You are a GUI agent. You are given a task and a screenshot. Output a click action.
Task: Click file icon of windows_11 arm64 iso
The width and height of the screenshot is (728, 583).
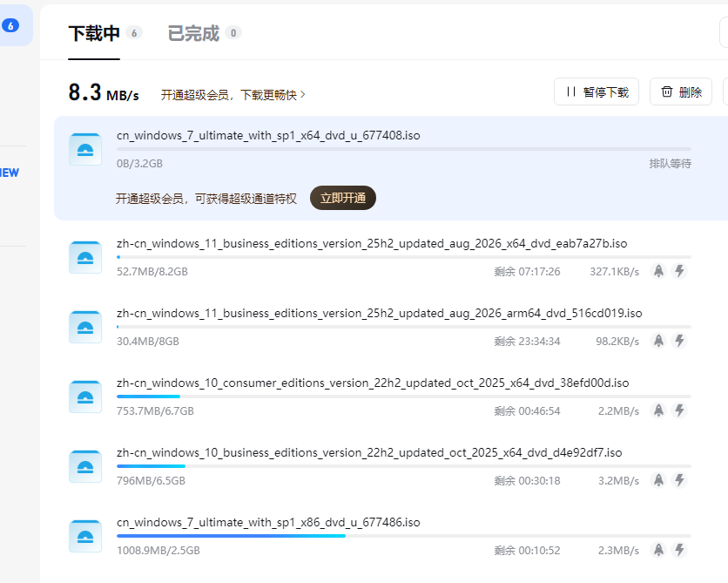tap(85, 327)
